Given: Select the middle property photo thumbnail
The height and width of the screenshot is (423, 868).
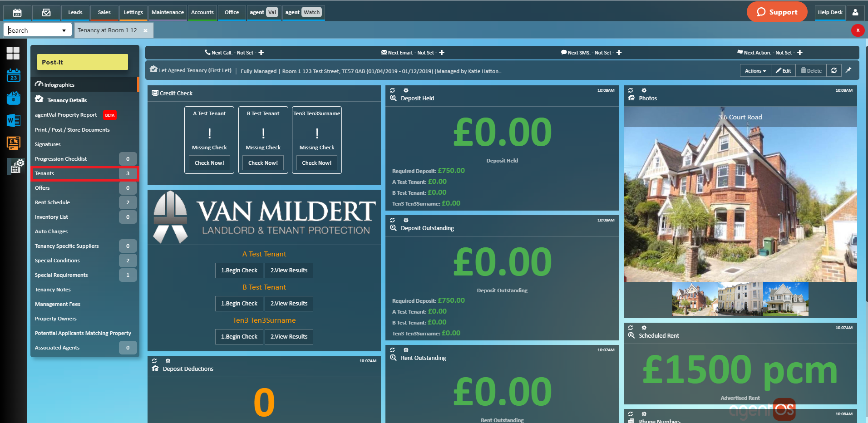Looking at the screenshot, I should (740, 299).
